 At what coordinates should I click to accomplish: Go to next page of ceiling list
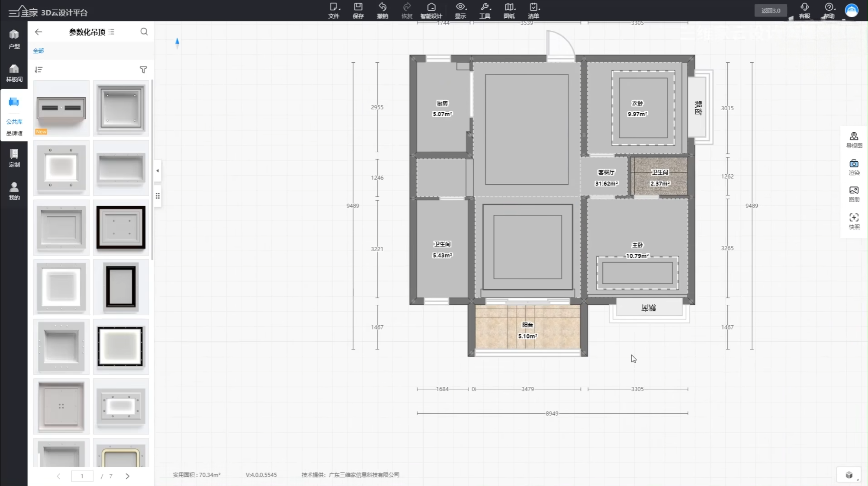[x=127, y=476]
